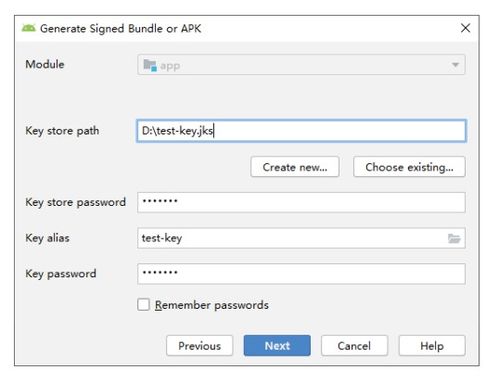Screen dimensions: 499x383
Task: Go to Next step
Action: click(x=277, y=345)
